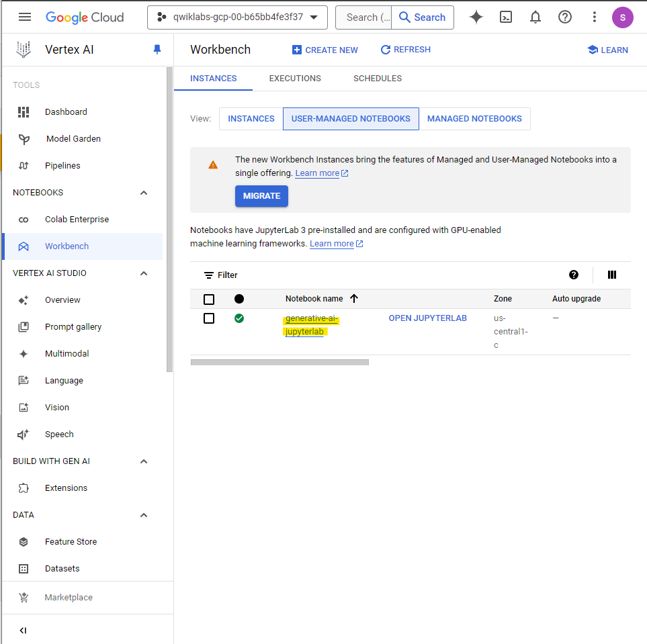Click the Feature Store icon
The height and width of the screenshot is (644, 647).
tap(24, 542)
